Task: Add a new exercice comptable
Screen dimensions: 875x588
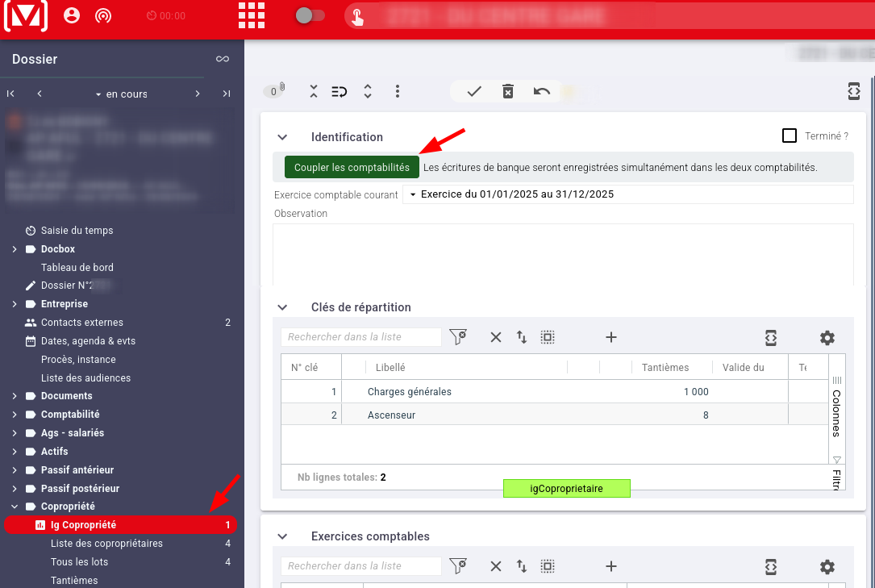Action: 611,566
